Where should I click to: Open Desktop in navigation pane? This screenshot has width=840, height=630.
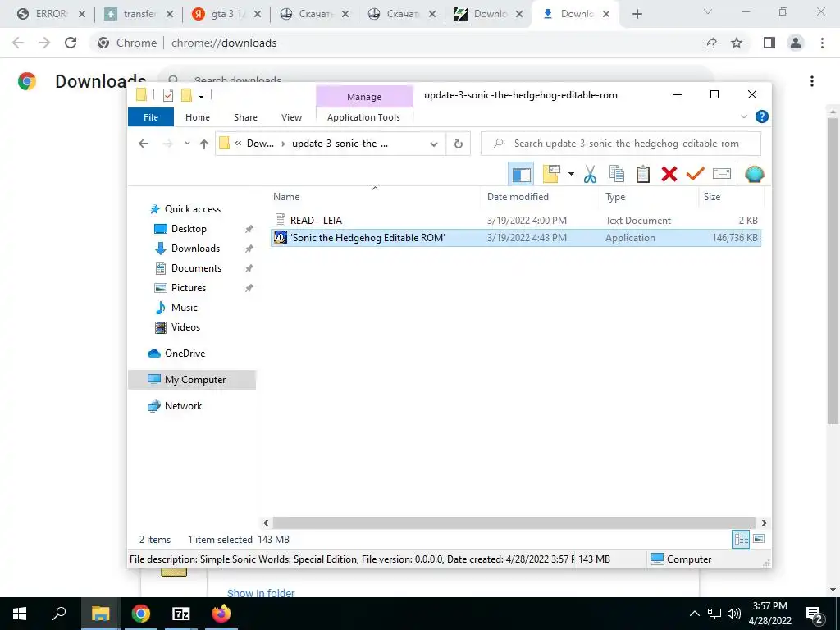pos(189,229)
